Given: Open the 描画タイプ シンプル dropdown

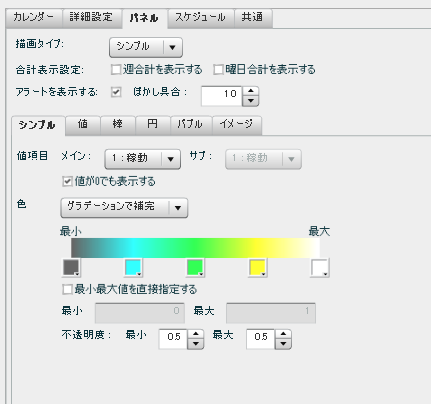Looking at the screenshot, I should [146, 47].
